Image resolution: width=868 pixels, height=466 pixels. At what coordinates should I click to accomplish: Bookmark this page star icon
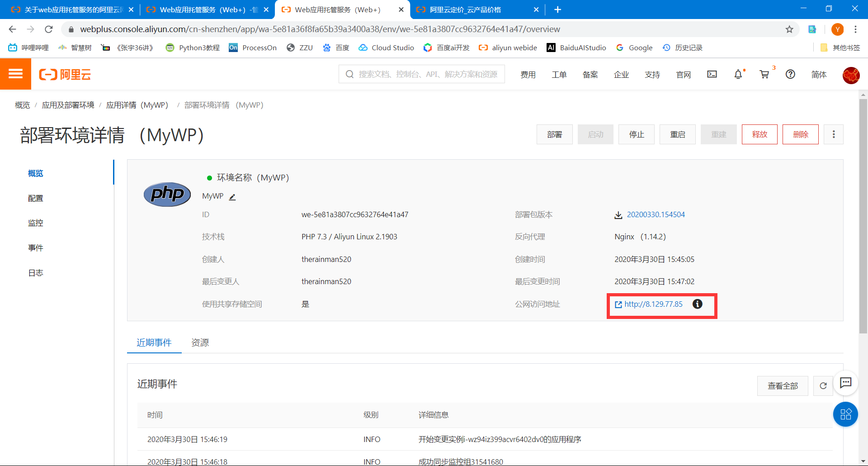pos(789,29)
